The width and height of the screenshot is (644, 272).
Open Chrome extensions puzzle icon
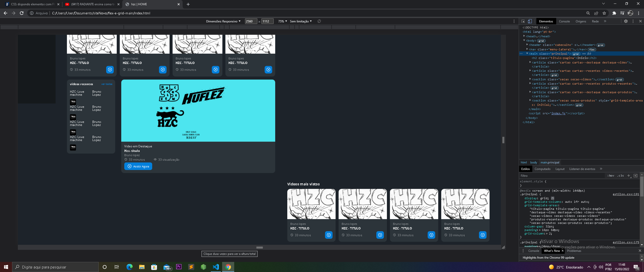614,13
